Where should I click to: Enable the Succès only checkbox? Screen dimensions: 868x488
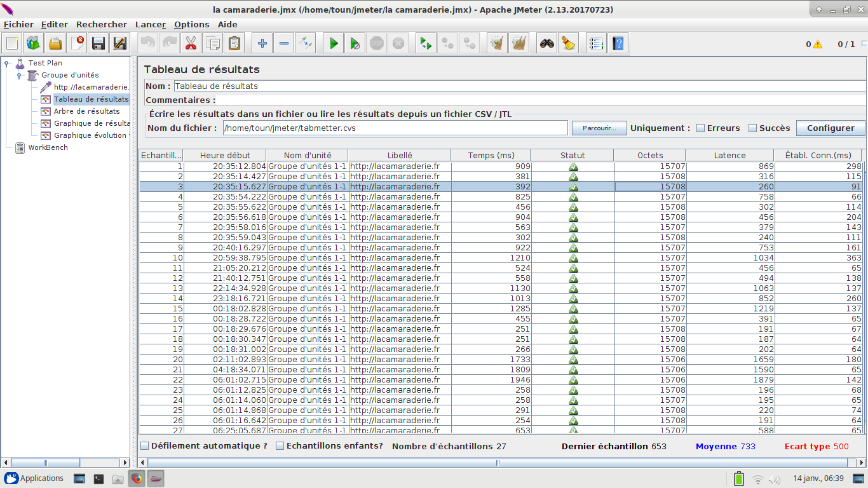pyautogui.click(x=752, y=128)
